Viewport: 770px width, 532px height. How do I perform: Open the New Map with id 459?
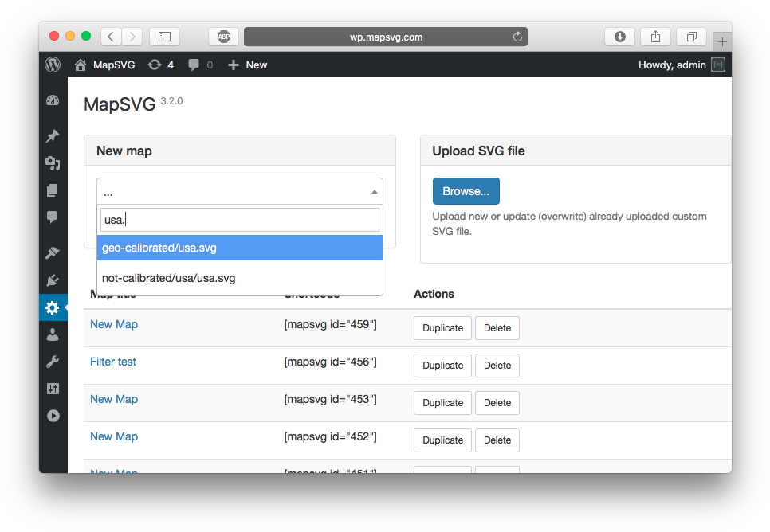114,324
